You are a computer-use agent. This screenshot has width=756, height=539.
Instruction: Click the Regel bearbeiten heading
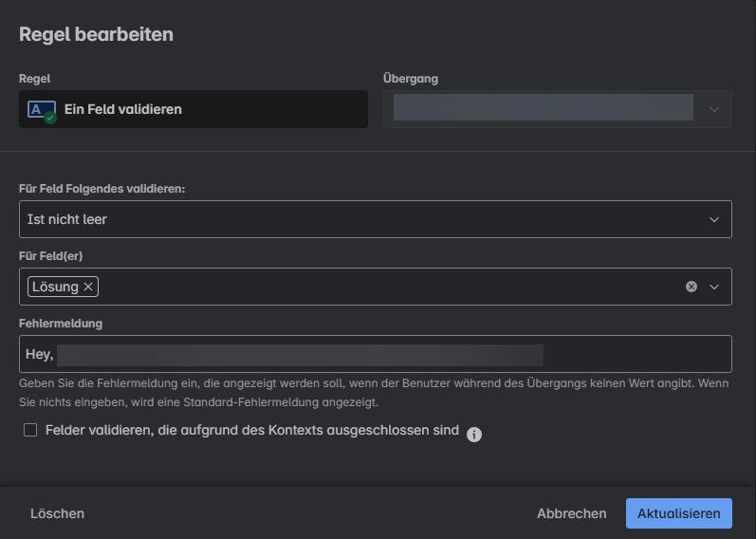point(96,34)
